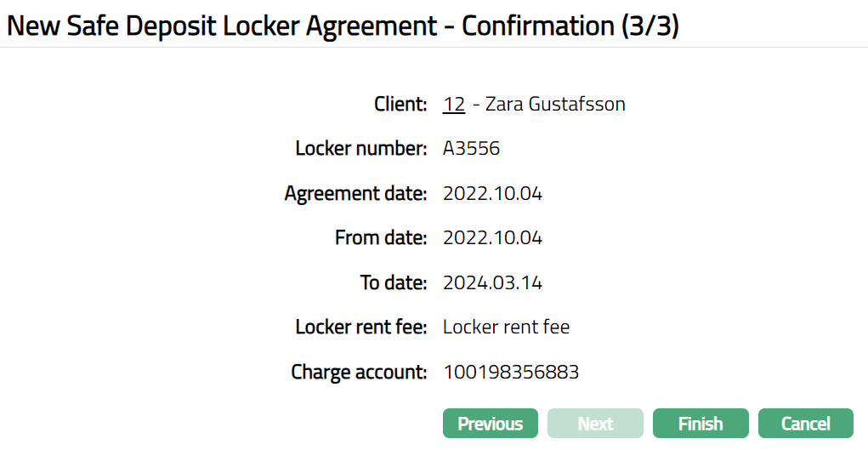The height and width of the screenshot is (450, 868).
Task: Click the To date value 2024.03.14
Action: [x=492, y=282]
